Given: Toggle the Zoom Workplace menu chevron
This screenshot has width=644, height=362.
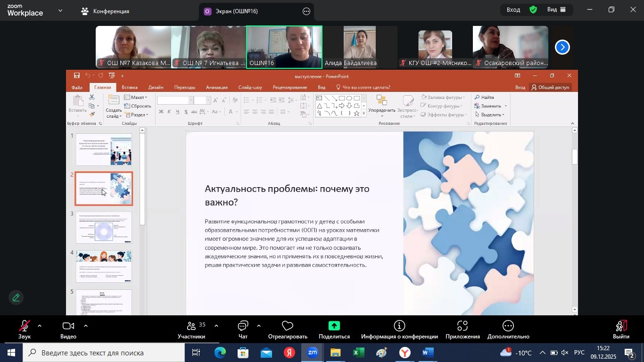Looking at the screenshot, I should [x=60, y=10].
